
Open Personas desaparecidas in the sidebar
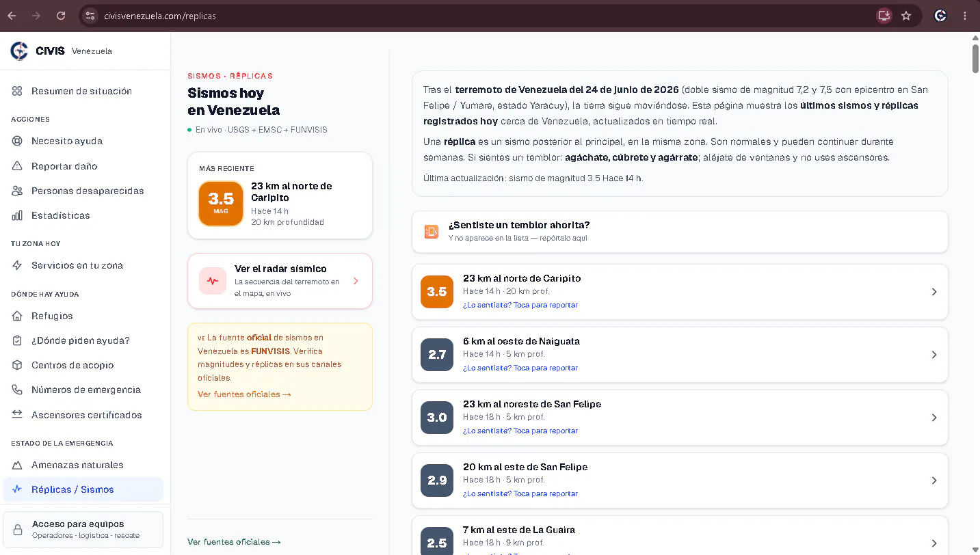pos(83,191)
